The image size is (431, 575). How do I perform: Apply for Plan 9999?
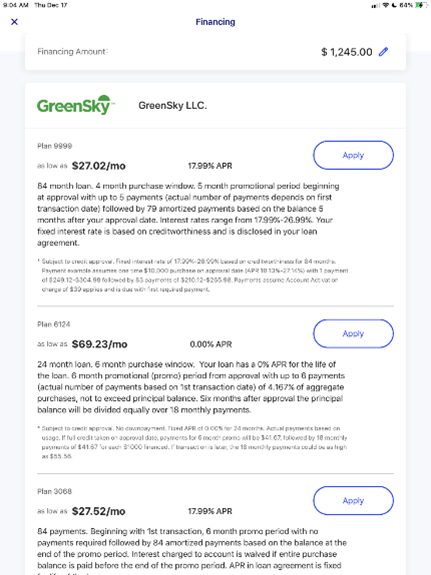[353, 155]
